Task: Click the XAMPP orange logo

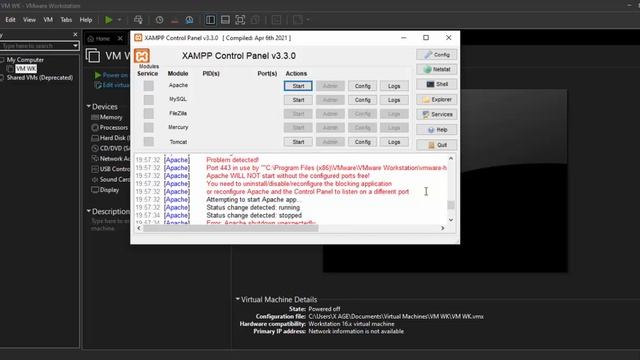Action: pyautogui.click(x=142, y=56)
